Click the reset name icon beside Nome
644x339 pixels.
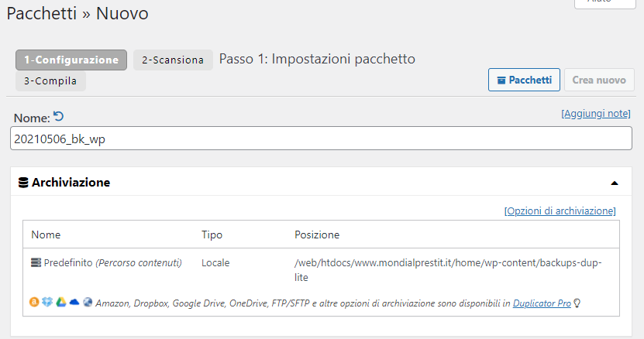click(59, 117)
